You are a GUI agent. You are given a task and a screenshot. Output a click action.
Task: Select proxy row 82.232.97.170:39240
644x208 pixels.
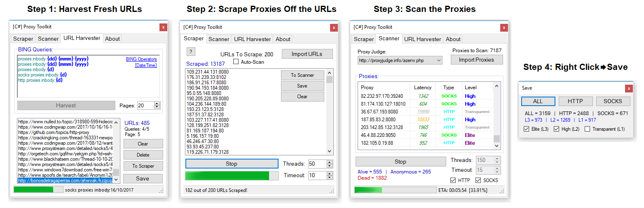[426, 96]
